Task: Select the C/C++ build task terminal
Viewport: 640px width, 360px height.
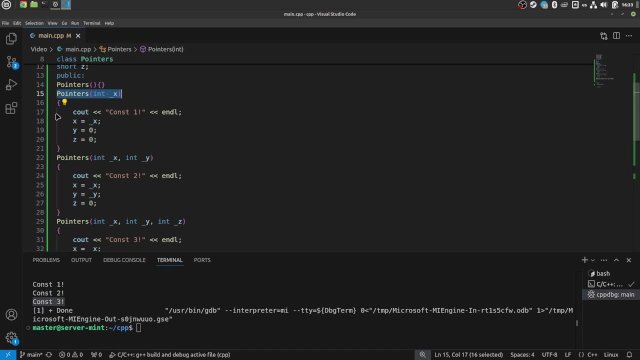Action: coord(611,284)
